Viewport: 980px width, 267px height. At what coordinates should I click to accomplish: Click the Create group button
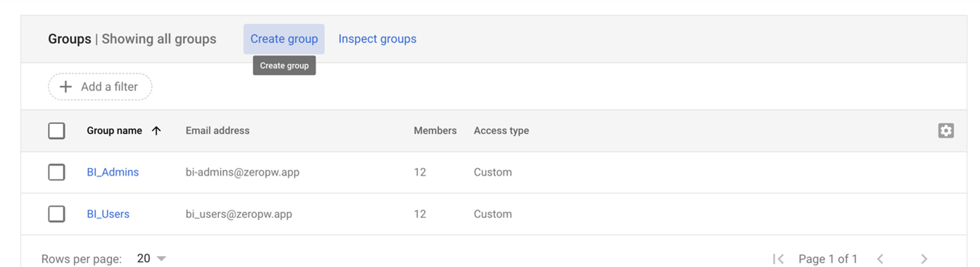click(x=284, y=39)
